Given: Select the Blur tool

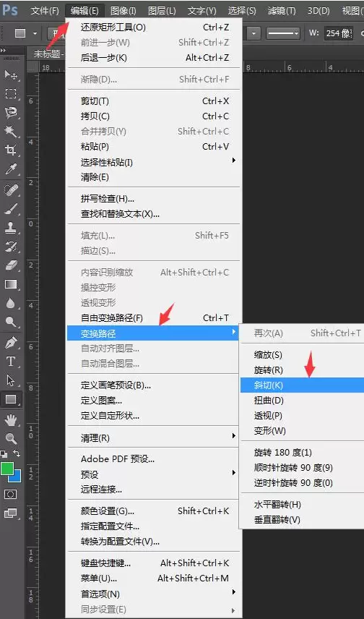Looking at the screenshot, I should pos(11,303).
